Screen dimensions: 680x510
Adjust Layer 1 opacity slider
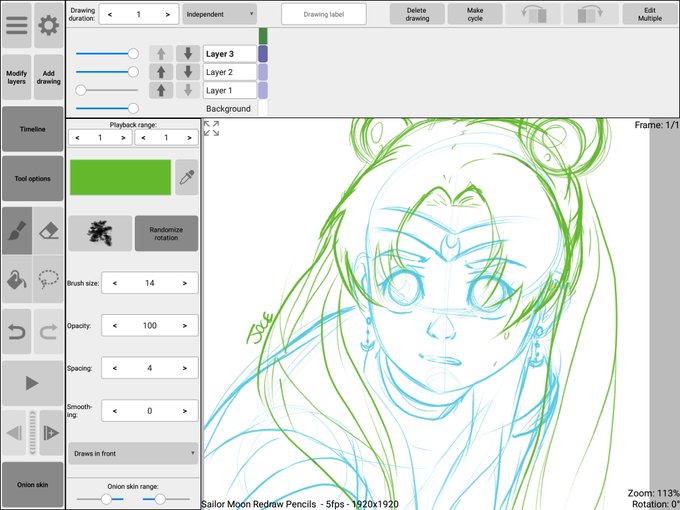pos(107,90)
